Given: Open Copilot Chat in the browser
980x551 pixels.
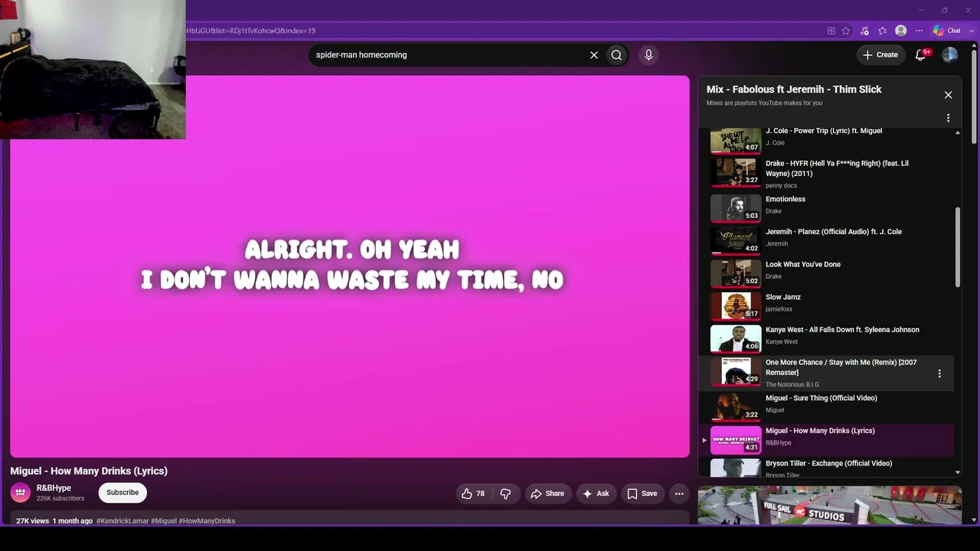Looking at the screenshot, I should 946,31.
